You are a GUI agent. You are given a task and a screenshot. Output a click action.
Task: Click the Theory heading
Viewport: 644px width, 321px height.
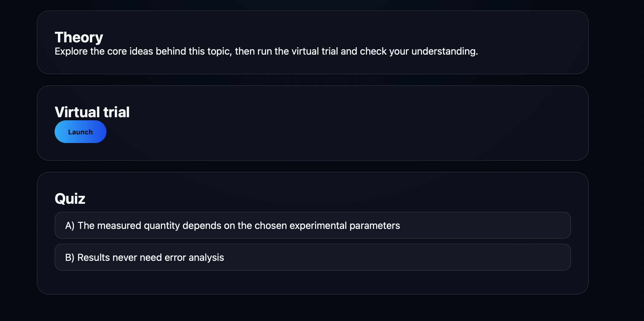click(x=79, y=37)
